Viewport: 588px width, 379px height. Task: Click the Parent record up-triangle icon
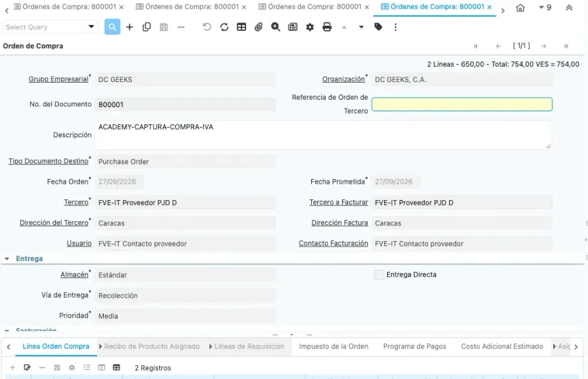[344, 27]
